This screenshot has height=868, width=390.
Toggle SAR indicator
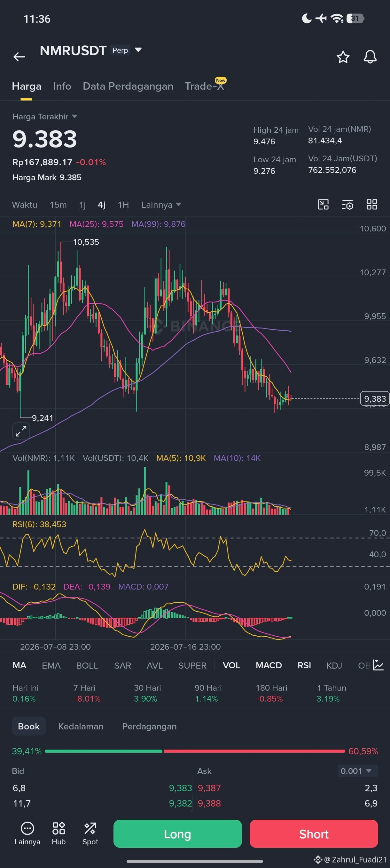[122, 665]
